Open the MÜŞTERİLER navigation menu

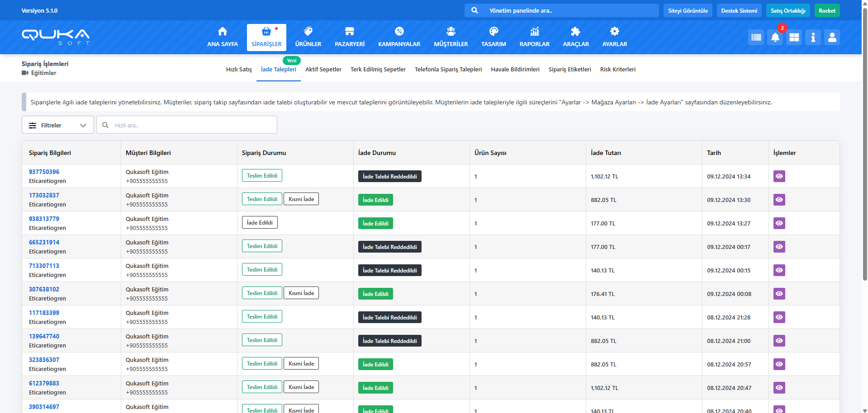[451, 37]
